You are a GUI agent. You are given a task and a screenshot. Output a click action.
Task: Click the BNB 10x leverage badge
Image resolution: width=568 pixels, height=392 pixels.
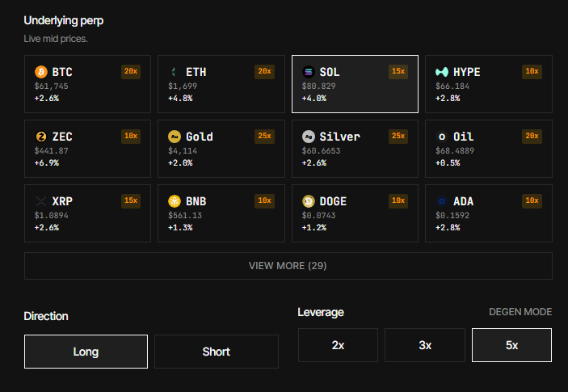pos(264,200)
